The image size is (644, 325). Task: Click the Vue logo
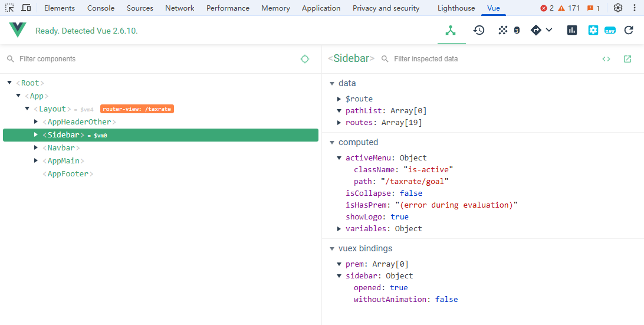point(18,30)
